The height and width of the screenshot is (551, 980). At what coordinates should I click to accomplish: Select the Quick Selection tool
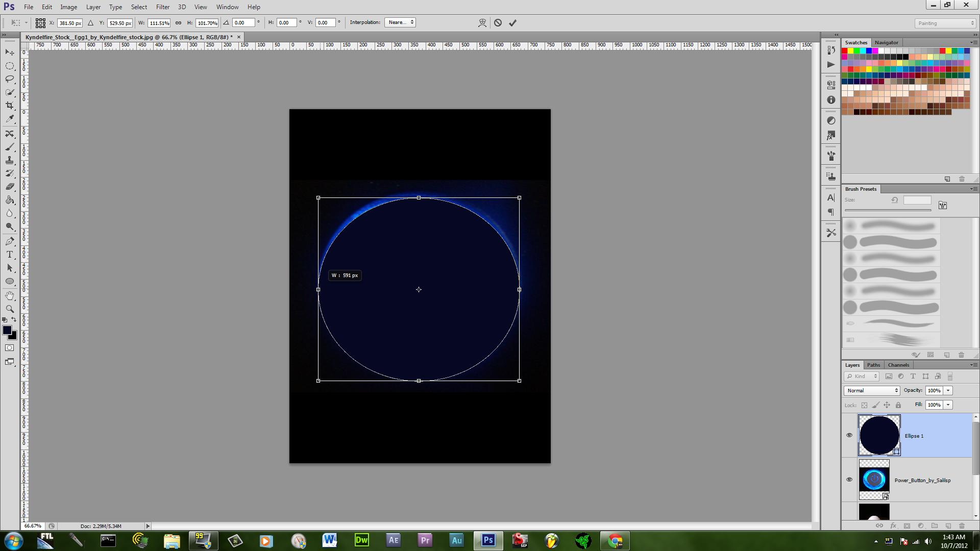(x=10, y=92)
